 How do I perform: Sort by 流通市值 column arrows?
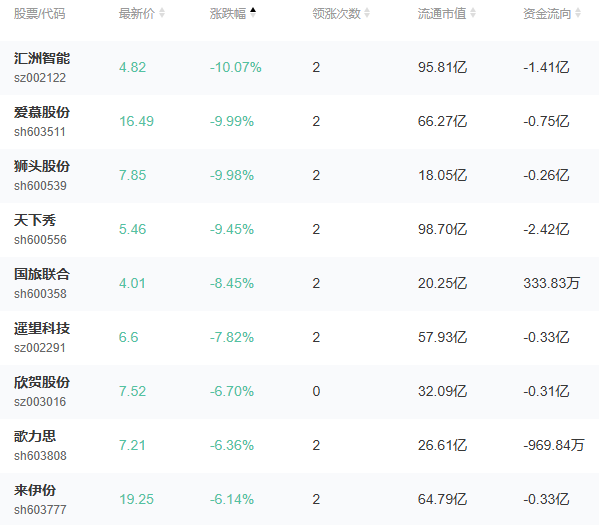[473, 13]
